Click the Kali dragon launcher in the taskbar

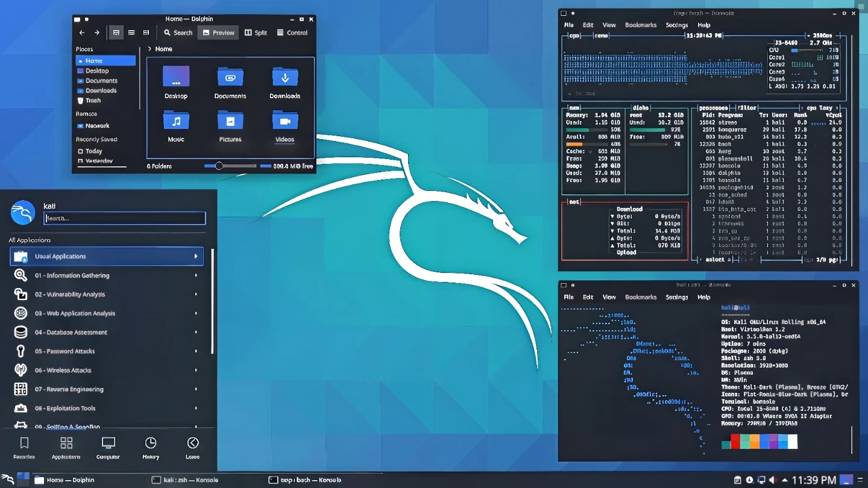8,480
